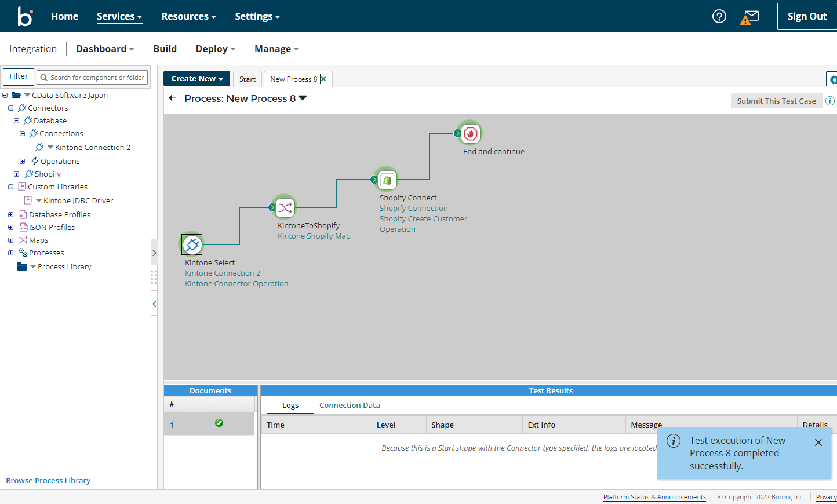Open Platform Status & Announcements link

(x=654, y=497)
